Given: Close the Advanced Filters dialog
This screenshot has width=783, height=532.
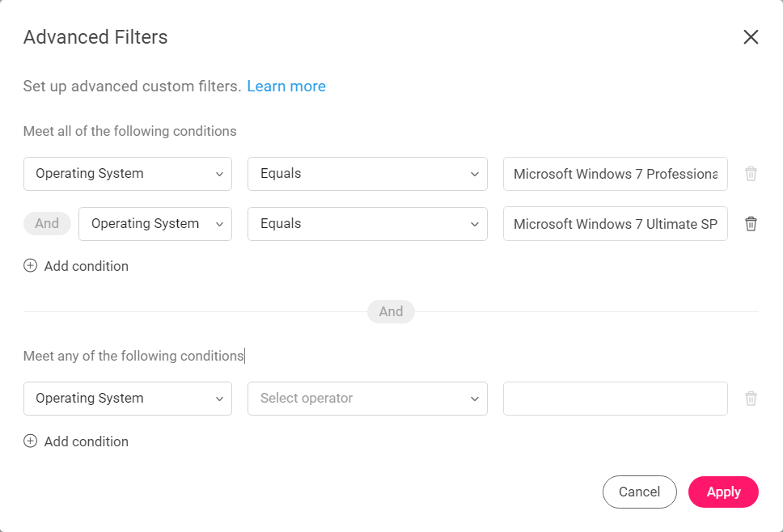Looking at the screenshot, I should point(751,37).
